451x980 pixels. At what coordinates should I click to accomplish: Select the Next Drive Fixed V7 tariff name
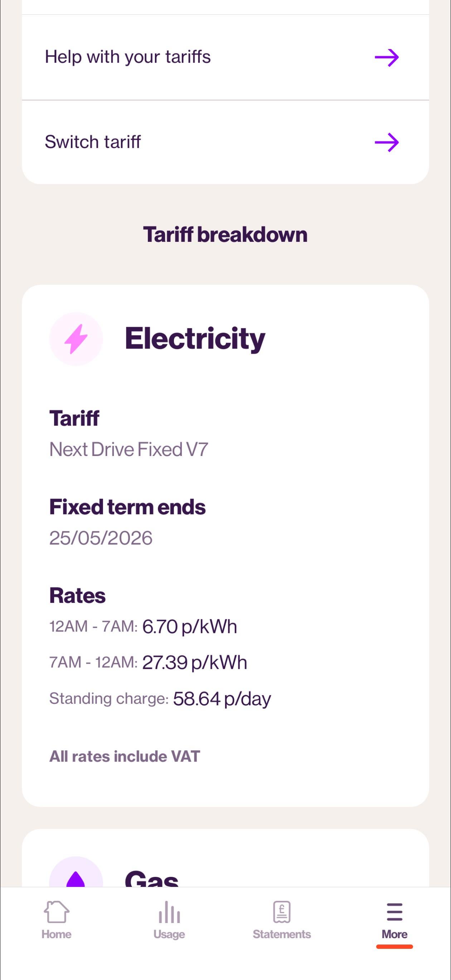click(128, 449)
